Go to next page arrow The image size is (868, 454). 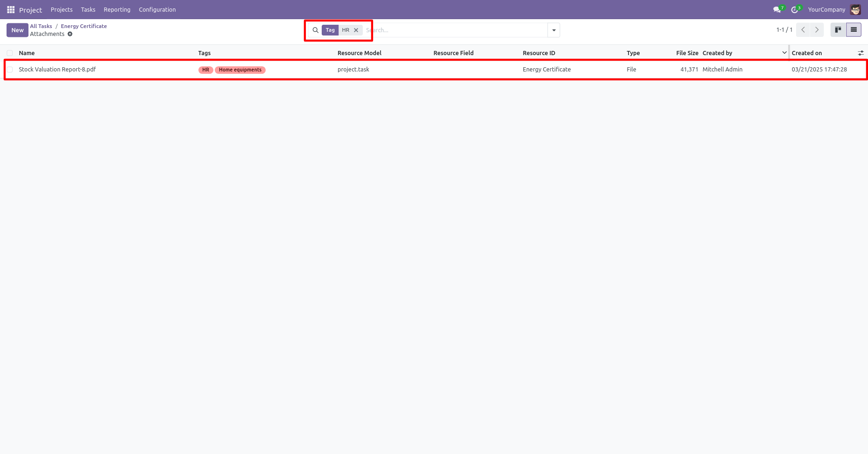pos(817,30)
